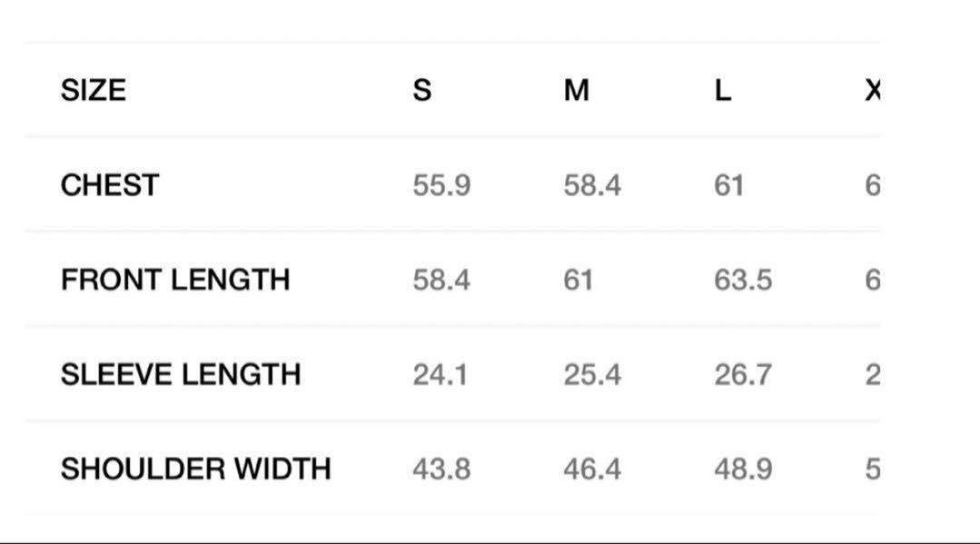This screenshot has height=544, width=980.
Task: Click the partially visible X size column header
Action: (873, 90)
